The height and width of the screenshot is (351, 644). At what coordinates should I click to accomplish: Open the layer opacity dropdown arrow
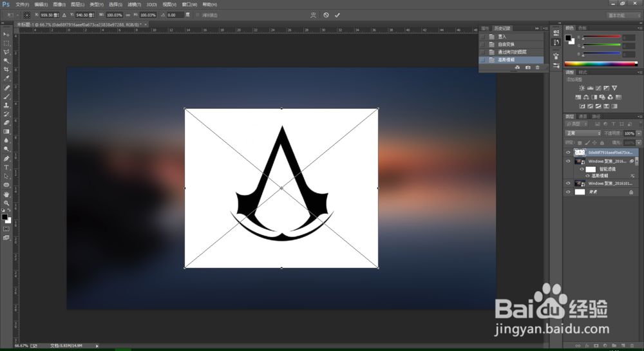click(x=639, y=133)
